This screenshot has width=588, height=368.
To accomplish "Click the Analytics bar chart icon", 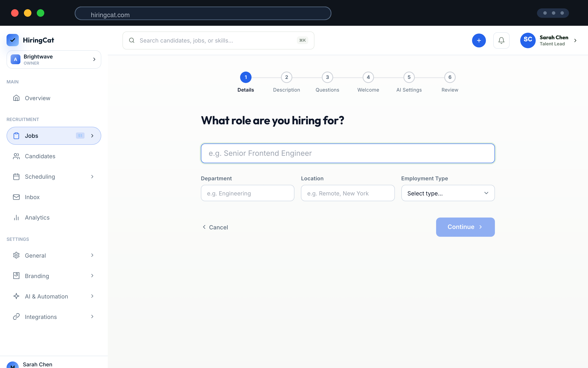I will [x=16, y=218].
